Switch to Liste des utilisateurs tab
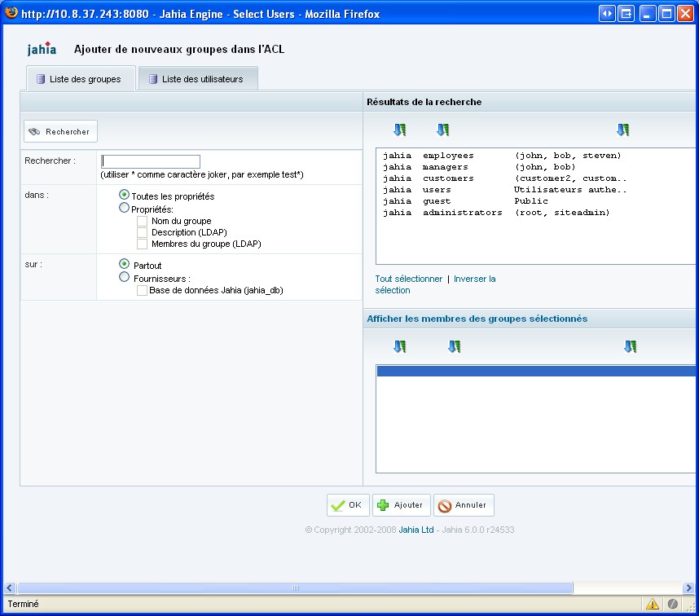 (198, 79)
